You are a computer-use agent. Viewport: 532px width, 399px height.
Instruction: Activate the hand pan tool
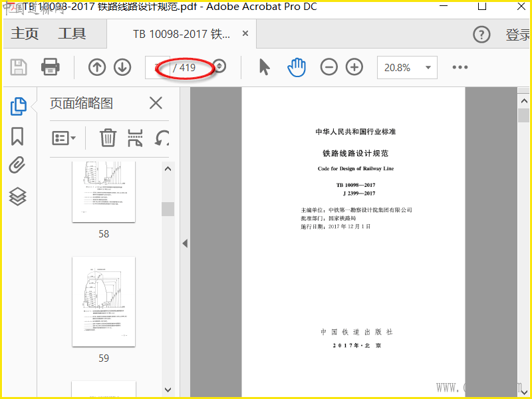(x=297, y=67)
